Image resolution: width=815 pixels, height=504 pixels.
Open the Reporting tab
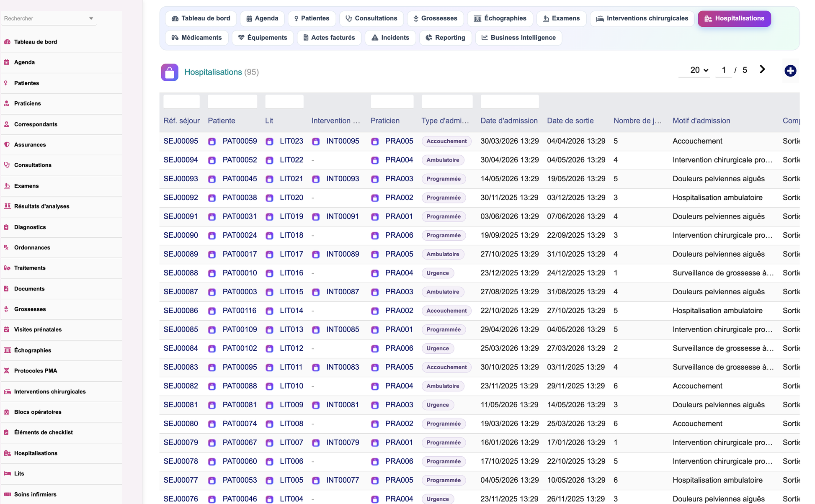446,38
